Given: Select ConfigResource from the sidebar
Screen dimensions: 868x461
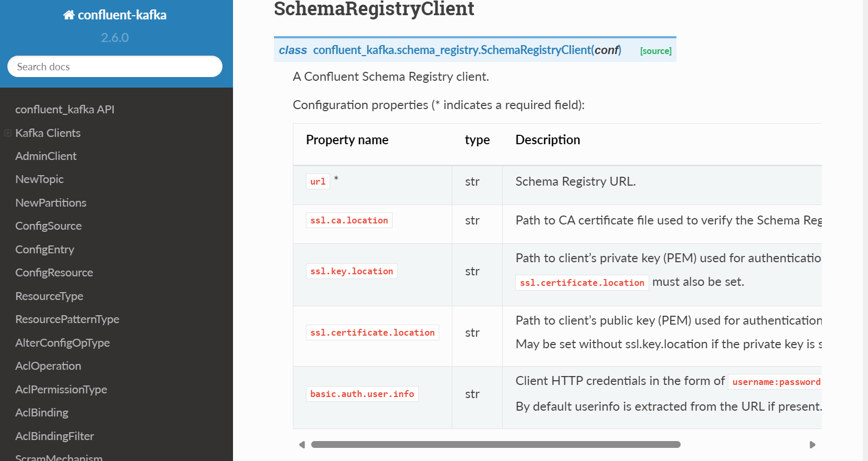Looking at the screenshot, I should pos(54,273).
